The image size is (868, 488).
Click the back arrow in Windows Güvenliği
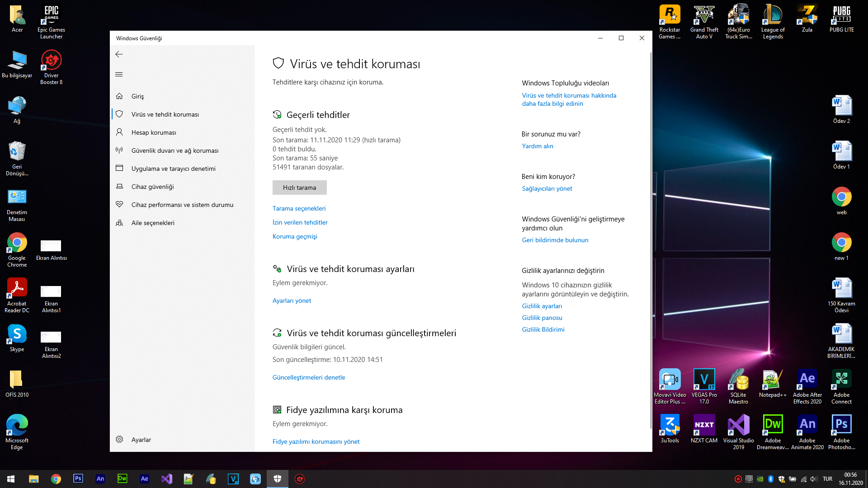point(119,54)
